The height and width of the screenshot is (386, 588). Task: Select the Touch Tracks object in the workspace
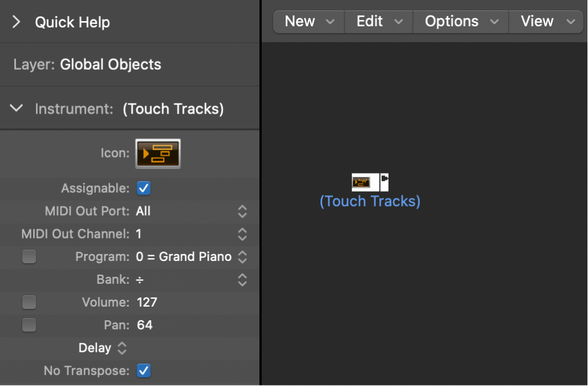370,182
